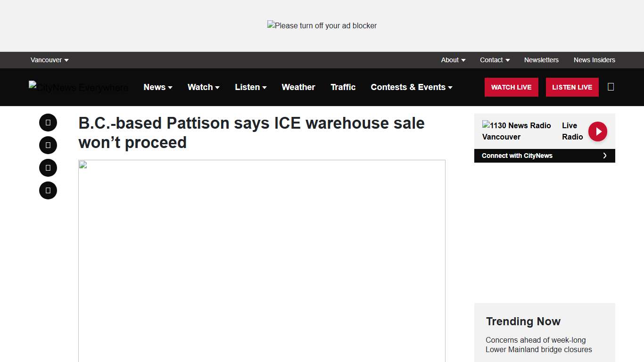Viewport: 644px width, 362px height.
Task: Click the bottom share icon in the sidebar
Action: tap(48, 190)
